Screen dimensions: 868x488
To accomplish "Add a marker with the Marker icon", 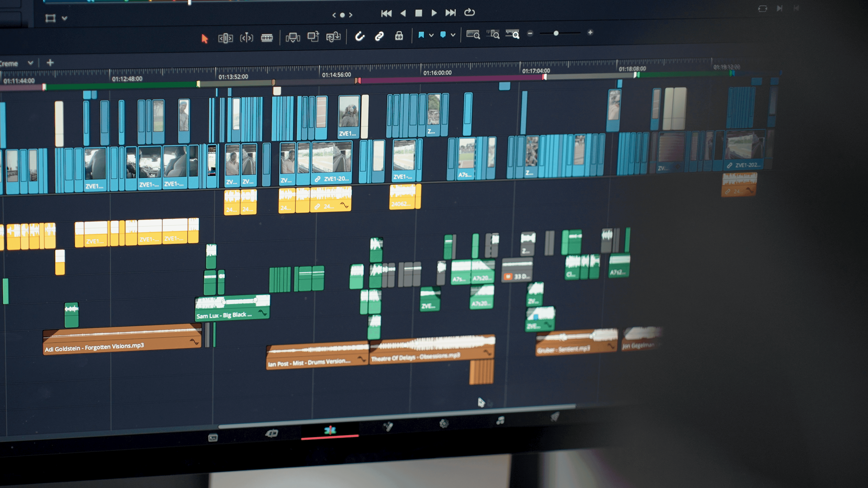I will tap(443, 35).
